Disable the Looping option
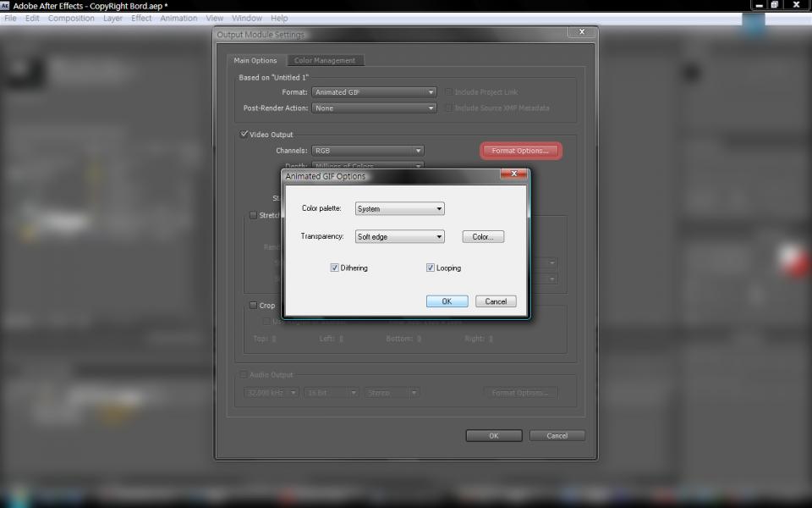 431,268
